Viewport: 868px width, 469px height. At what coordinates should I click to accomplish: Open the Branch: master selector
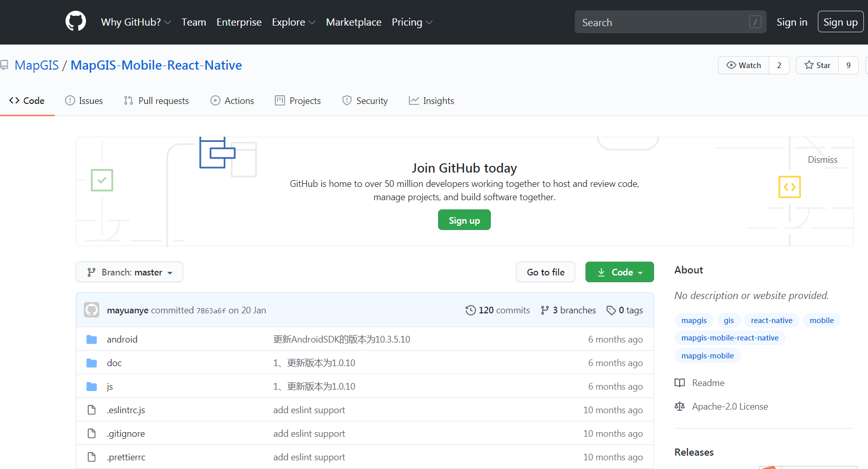tap(129, 272)
